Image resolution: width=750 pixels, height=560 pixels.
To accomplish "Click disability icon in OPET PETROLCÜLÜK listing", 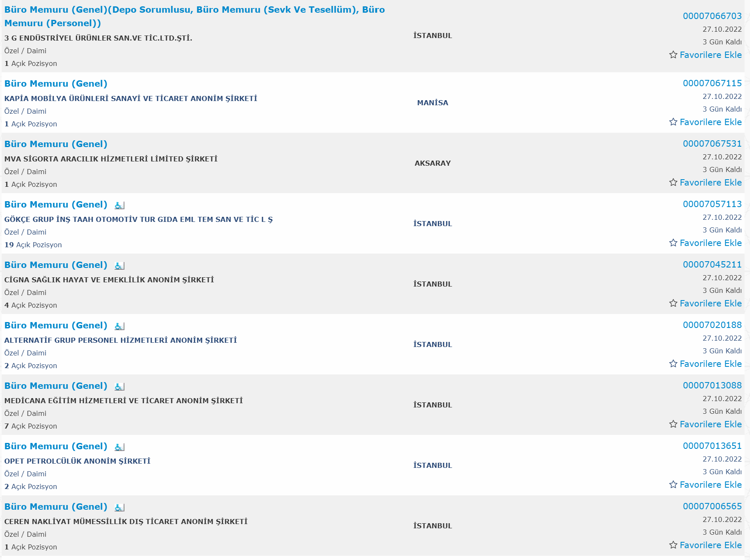I will point(120,447).
